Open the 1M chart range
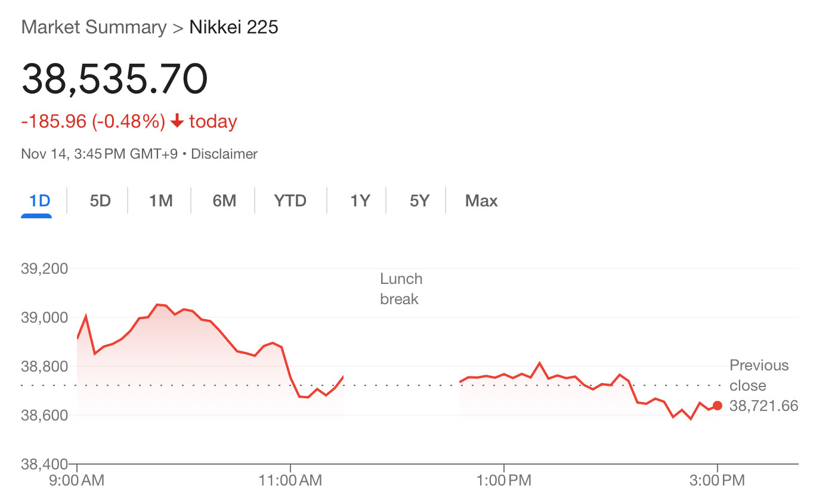838x504 pixels. coord(160,201)
